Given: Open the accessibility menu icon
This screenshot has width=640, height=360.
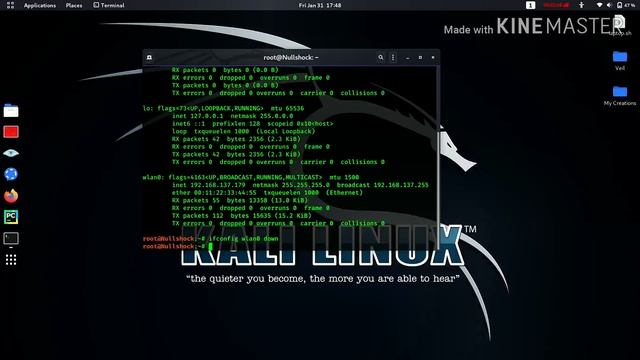Looking at the screenshot, I should 582,5.
